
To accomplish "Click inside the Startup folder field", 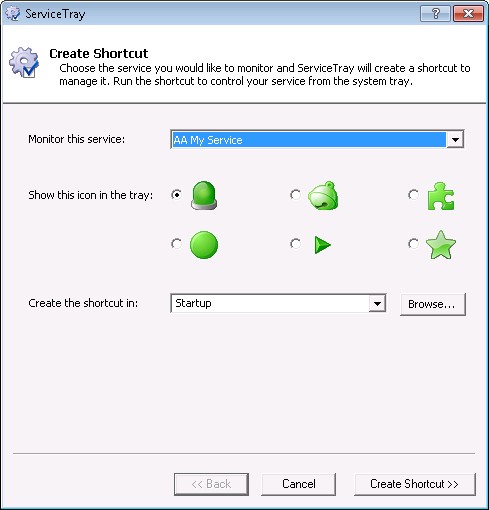I will point(270,303).
